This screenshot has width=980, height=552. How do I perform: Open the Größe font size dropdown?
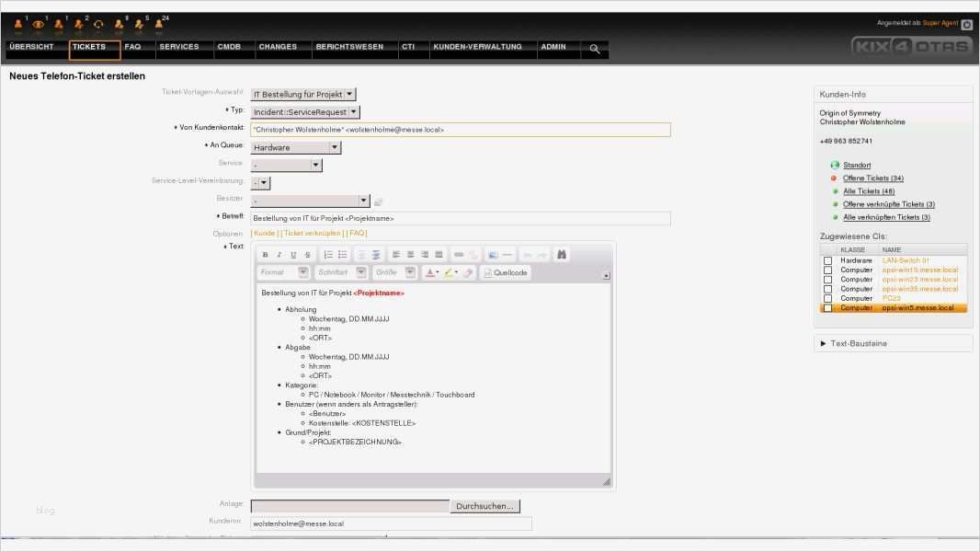394,272
